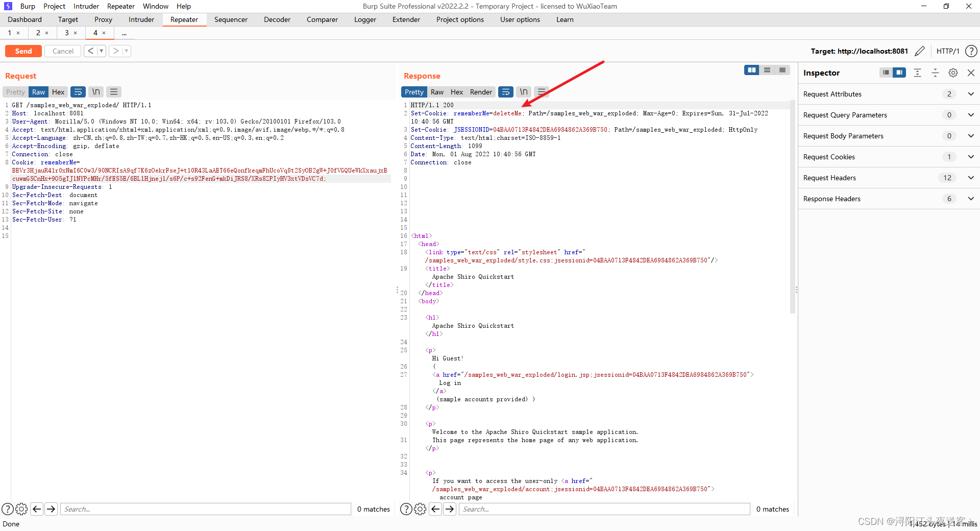This screenshot has height=531, width=980.
Task: Select Hex view in Request panel
Action: coord(58,92)
